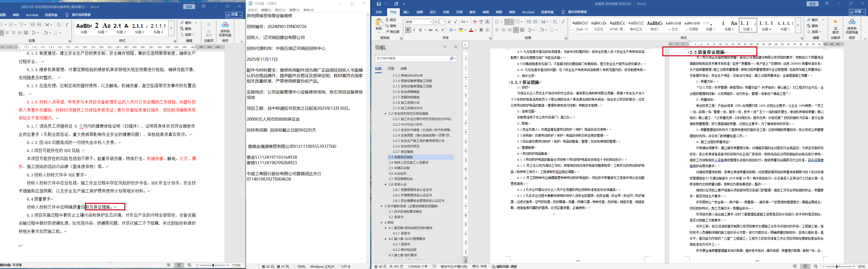Screen dimensions: 868x269
Task: Click the Sort A-Z icon in the 招标文件 window
Action: (59, 25)
